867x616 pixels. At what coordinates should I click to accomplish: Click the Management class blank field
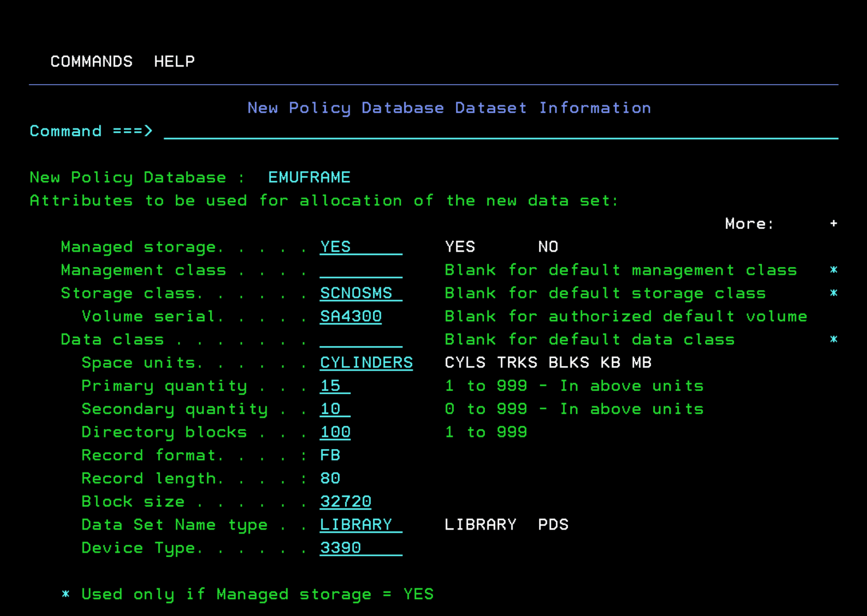[x=360, y=270]
